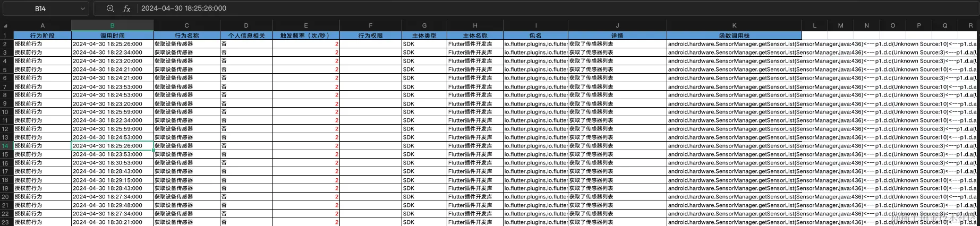Select row 1 header number
980x226 pixels.
click(6, 36)
